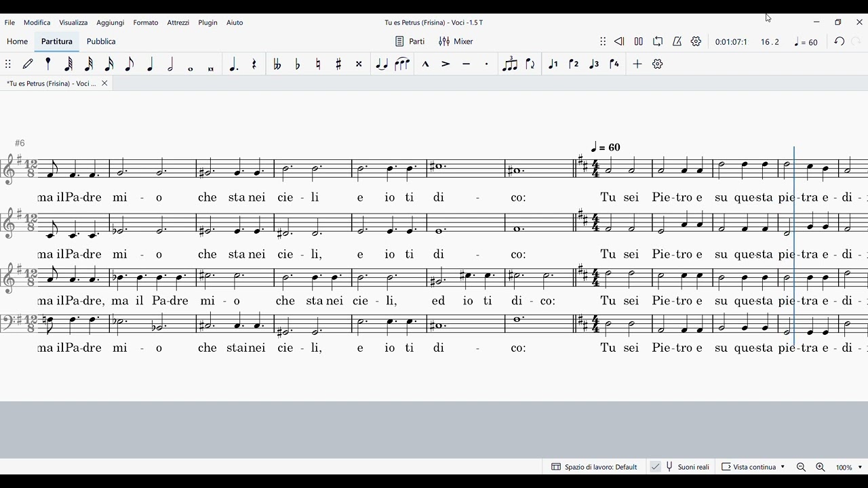Screen dimensions: 868x488
Task: Pause playback
Action: point(639,41)
